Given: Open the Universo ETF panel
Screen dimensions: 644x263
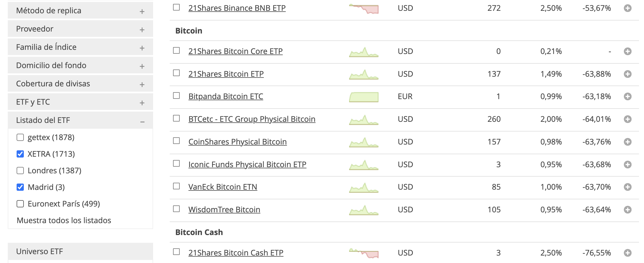Looking at the screenshot, I should pos(80,251).
